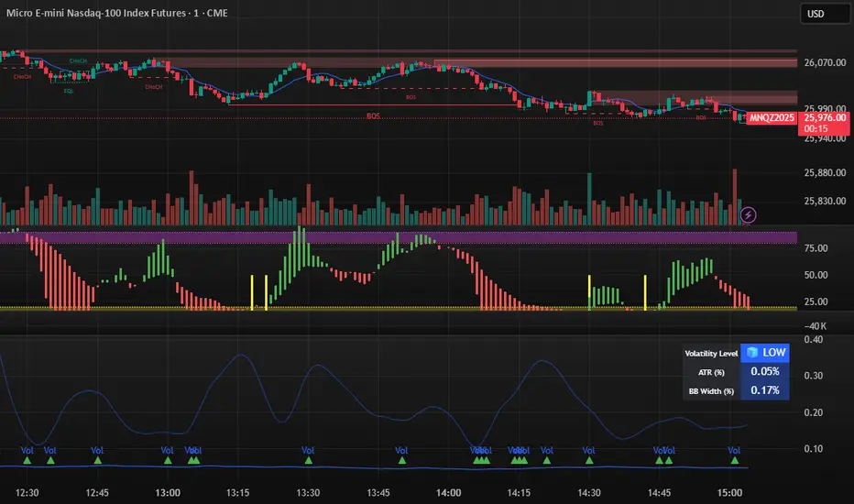Click the 26,070.00 price scale label
The image size is (854, 504).
pos(822,62)
